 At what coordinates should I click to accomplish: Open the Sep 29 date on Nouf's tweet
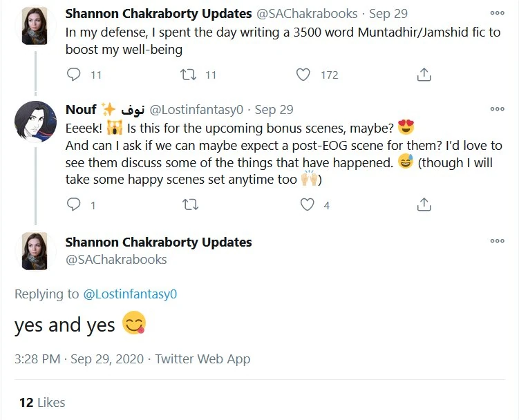point(274,109)
